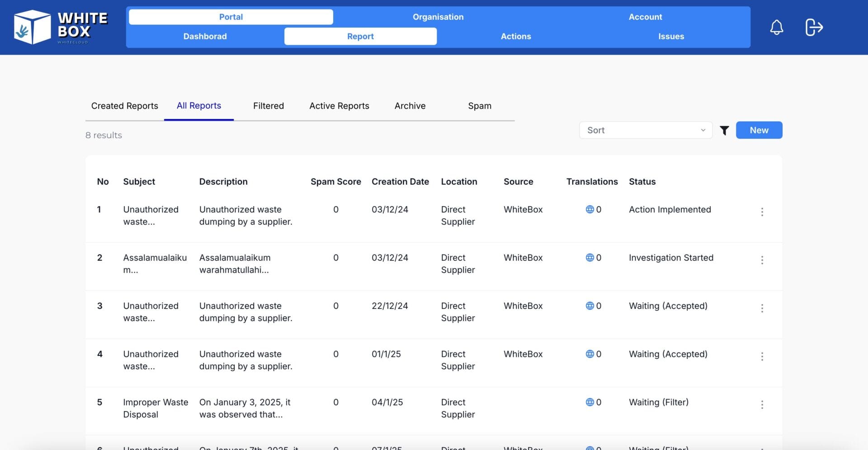Click the 01/1/25 creation date
This screenshot has height=450, width=868.
click(x=386, y=354)
